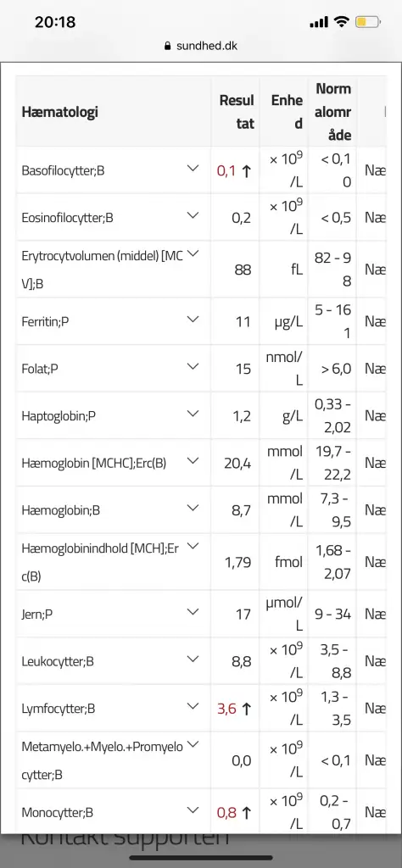Click the Resultat column header
This screenshot has width=402, height=868.
coord(237,112)
